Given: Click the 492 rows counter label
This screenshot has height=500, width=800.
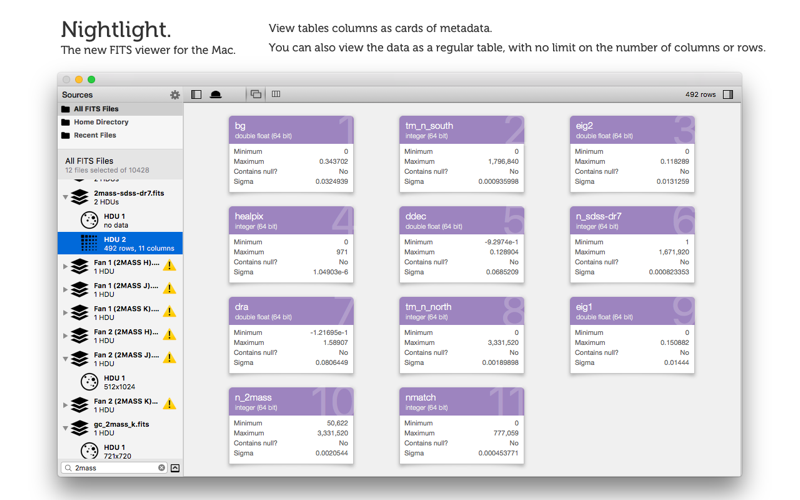Looking at the screenshot, I should (x=701, y=94).
